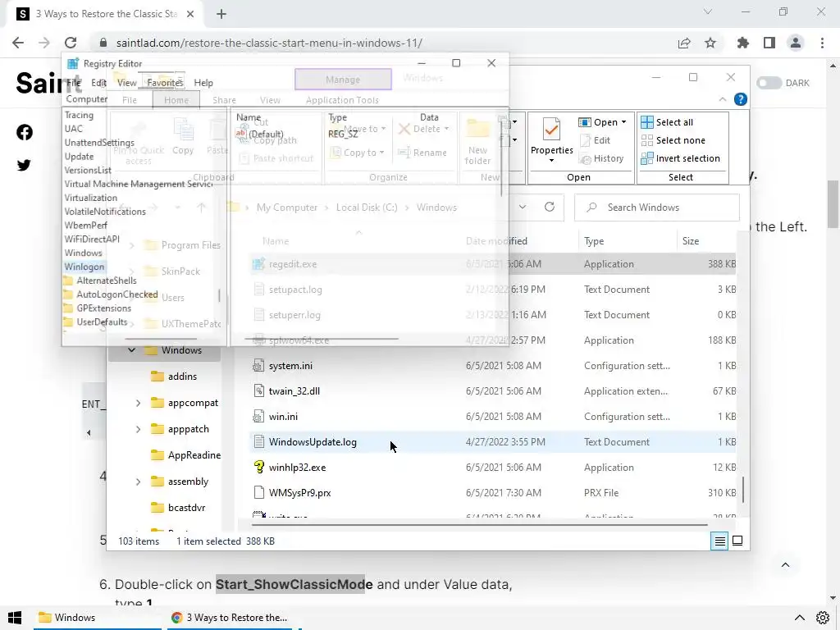Select the win.ini file
Screen dimensions: 840x630
click(x=493, y=416)
